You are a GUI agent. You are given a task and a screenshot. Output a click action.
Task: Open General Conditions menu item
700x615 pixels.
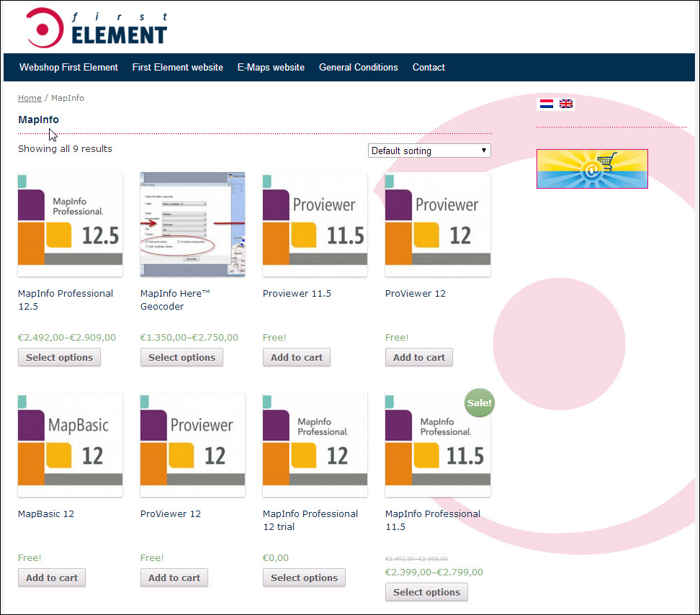click(359, 68)
